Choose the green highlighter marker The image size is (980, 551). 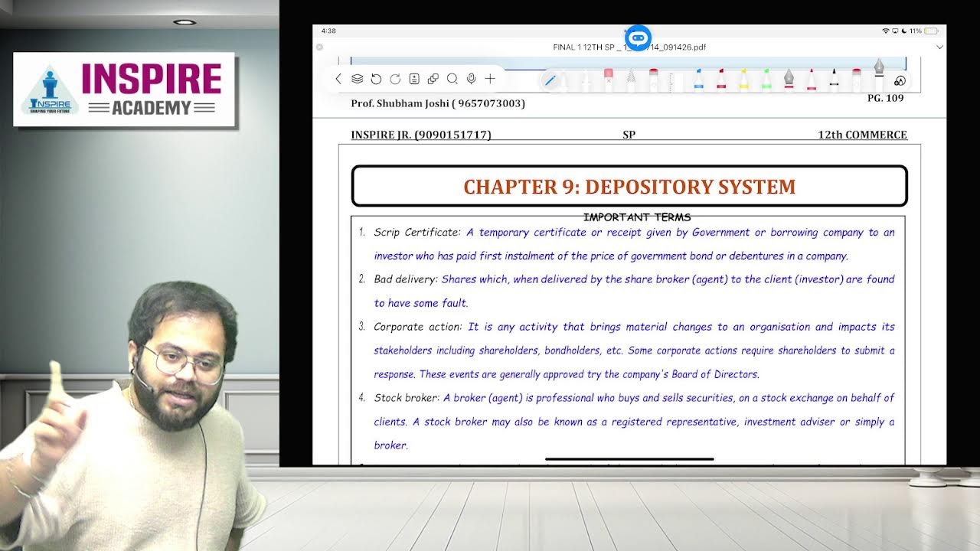(x=766, y=80)
